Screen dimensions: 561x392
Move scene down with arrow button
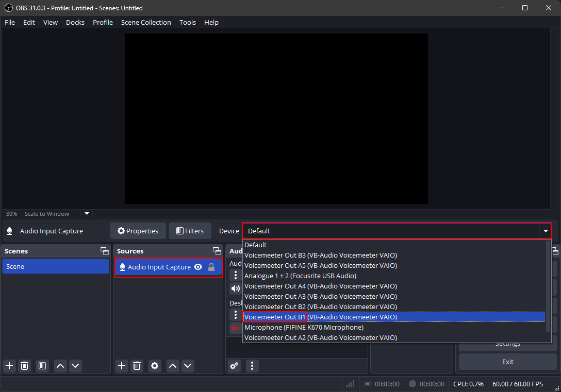(76, 366)
